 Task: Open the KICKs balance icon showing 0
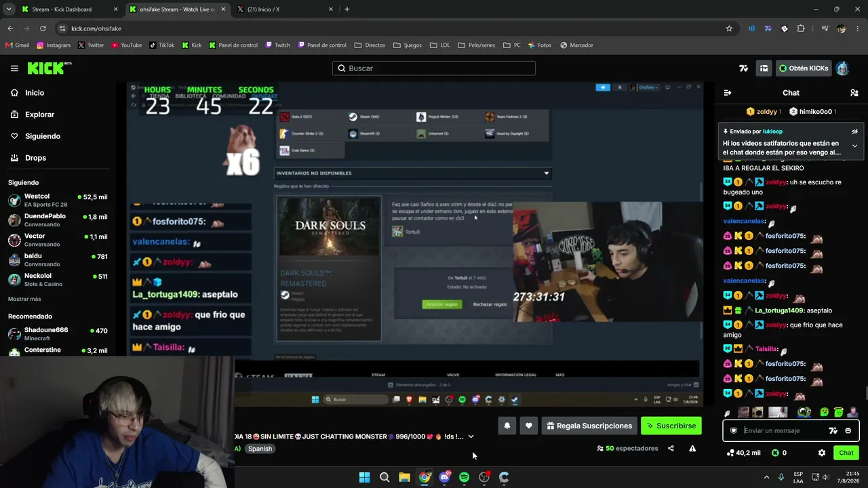778,453
